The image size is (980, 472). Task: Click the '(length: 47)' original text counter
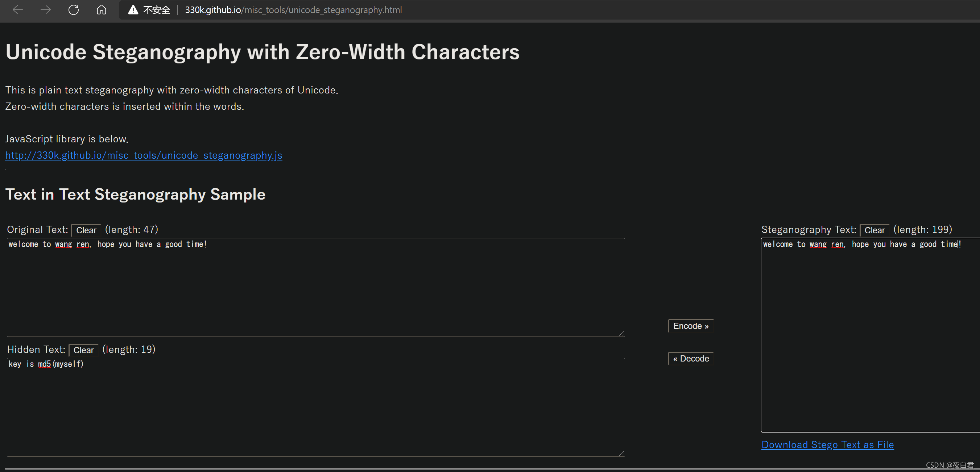[132, 230]
